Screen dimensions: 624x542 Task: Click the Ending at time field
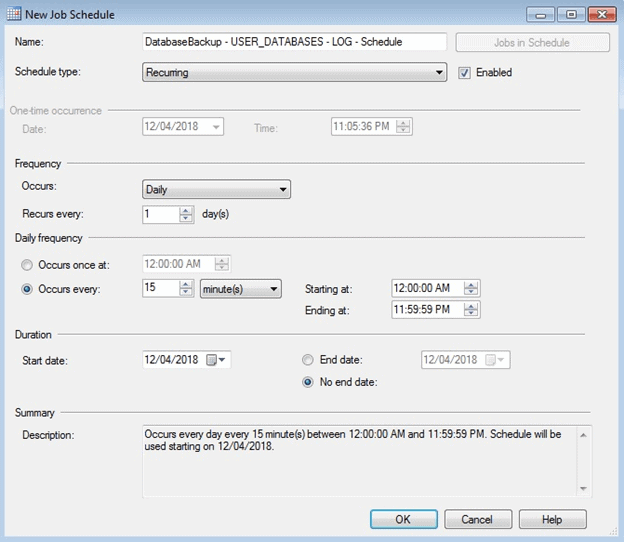click(428, 310)
